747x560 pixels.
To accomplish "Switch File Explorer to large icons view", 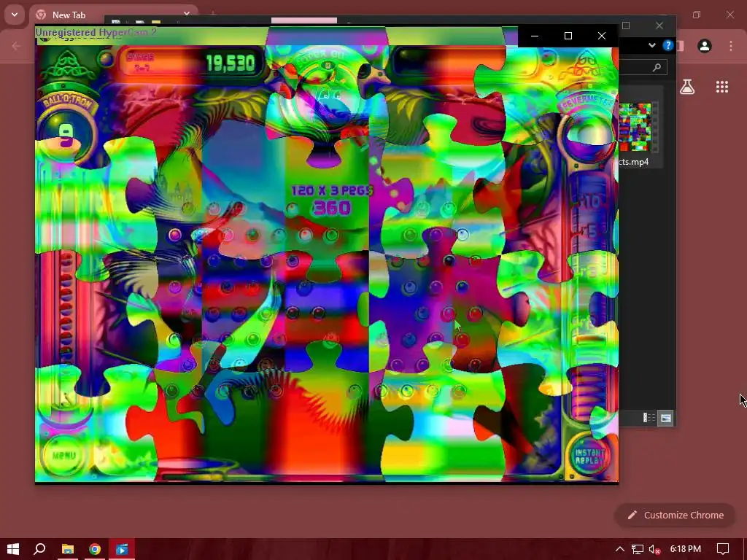I will pos(665,418).
